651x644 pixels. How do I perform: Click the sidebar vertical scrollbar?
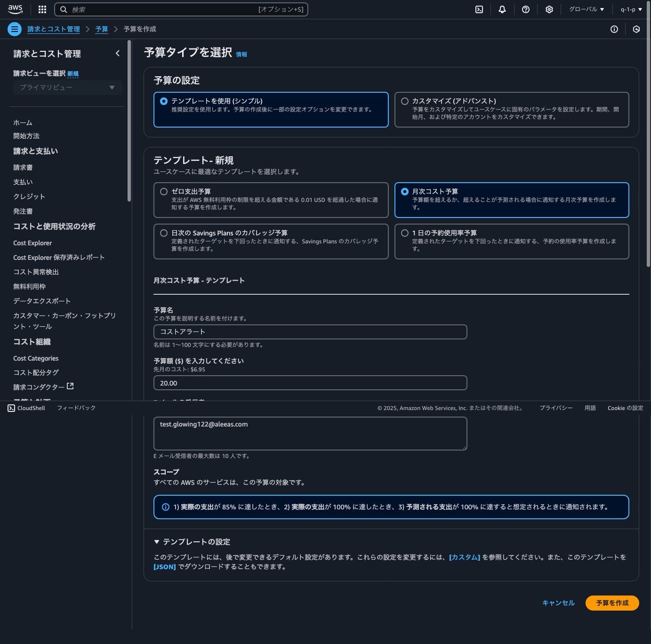click(129, 121)
